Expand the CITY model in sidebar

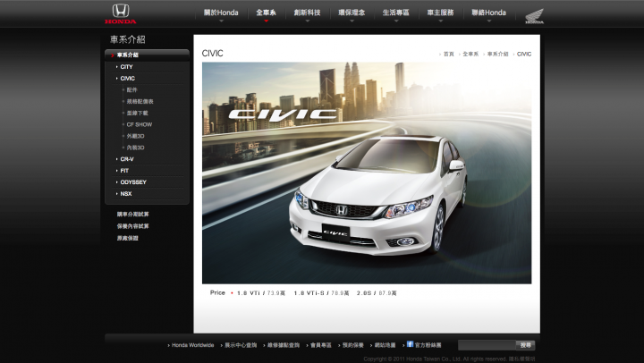(x=126, y=67)
